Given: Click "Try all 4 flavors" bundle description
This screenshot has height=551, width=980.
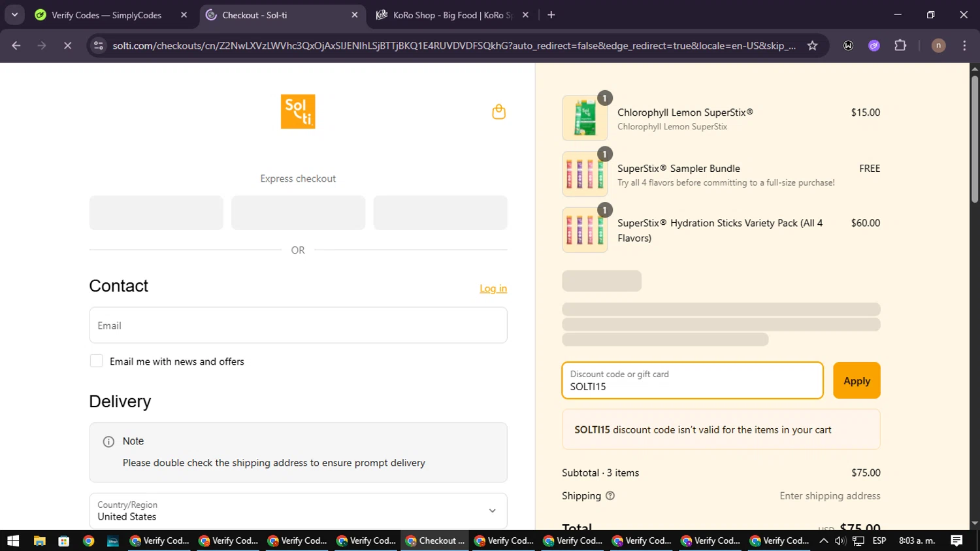Looking at the screenshot, I should [726, 182].
